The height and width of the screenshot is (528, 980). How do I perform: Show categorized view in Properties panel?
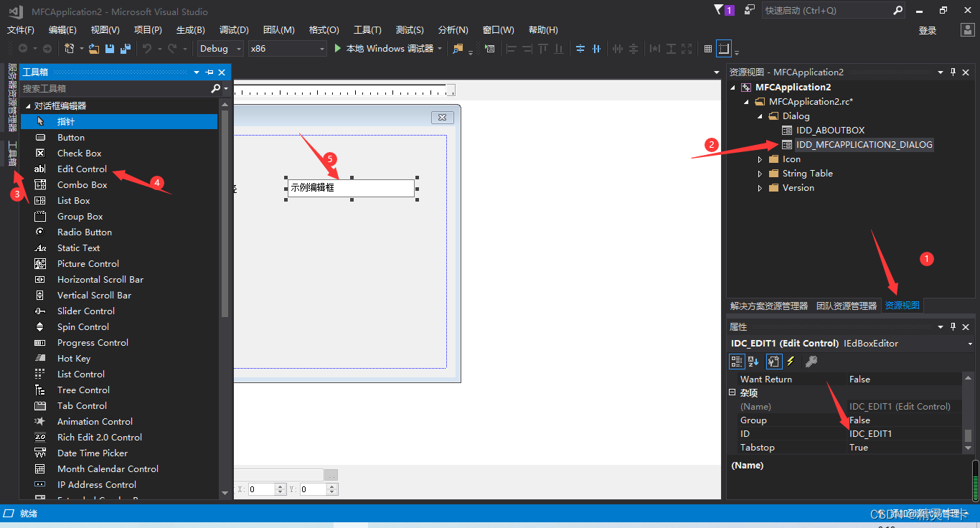737,361
